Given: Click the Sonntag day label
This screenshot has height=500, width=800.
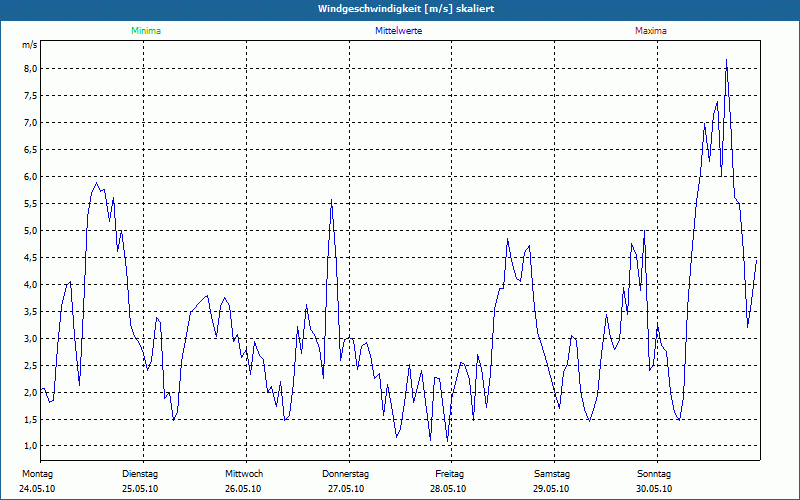Looking at the screenshot, I should (654, 474).
